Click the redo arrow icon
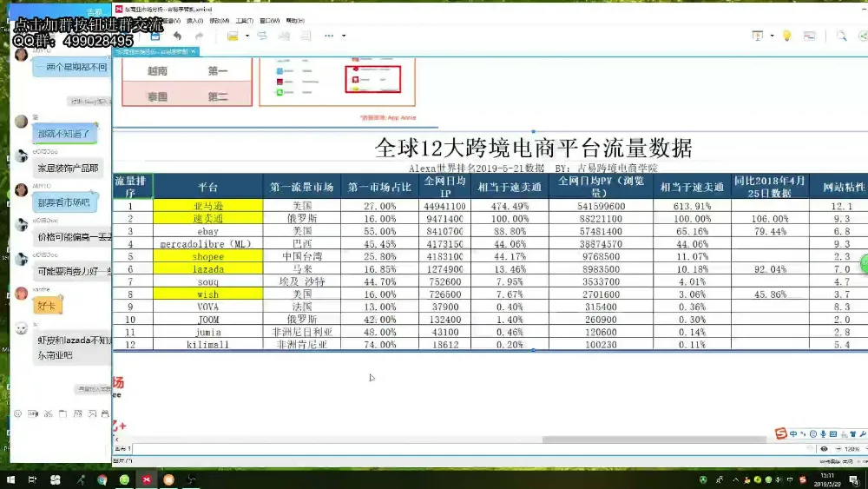The image size is (868, 489). click(200, 36)
